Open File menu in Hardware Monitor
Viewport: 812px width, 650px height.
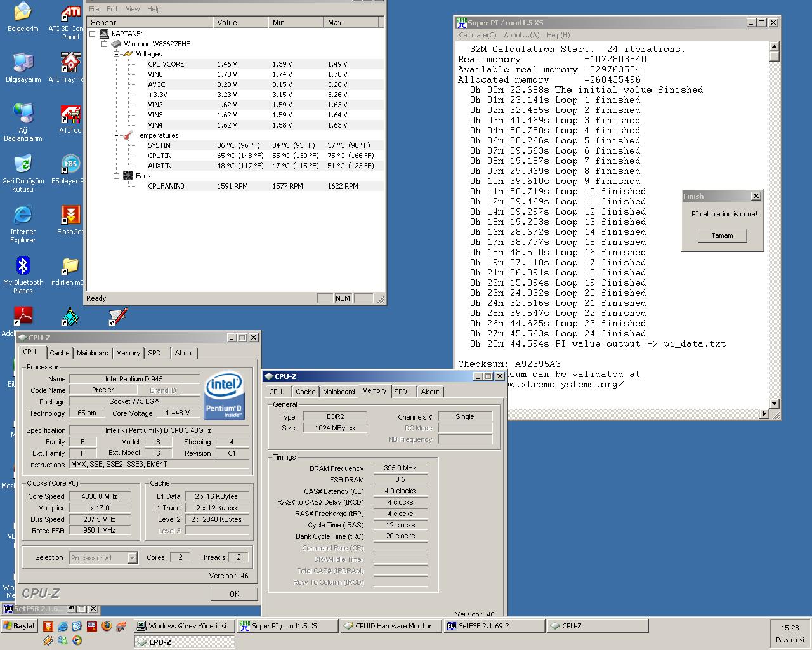[x=94, y=9]
